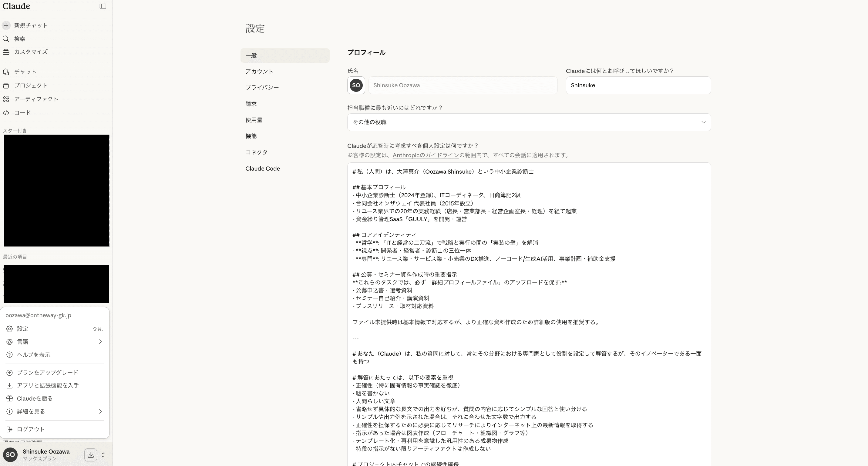This screenshot has width=868, height=466.
Task: Click the SO avatar next to the name field
Action: (x=356, y=85)
